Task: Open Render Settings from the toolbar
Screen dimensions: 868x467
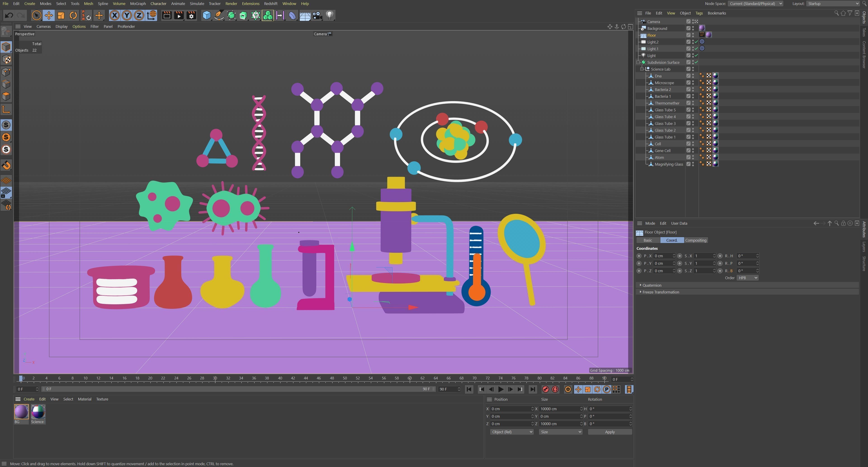Action: coord(191,15)
